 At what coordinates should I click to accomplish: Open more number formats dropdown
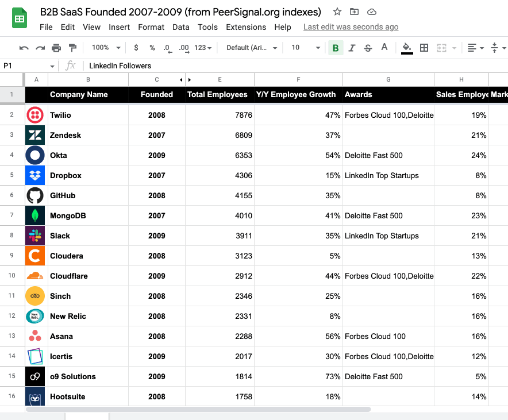(x=203, y=48)
